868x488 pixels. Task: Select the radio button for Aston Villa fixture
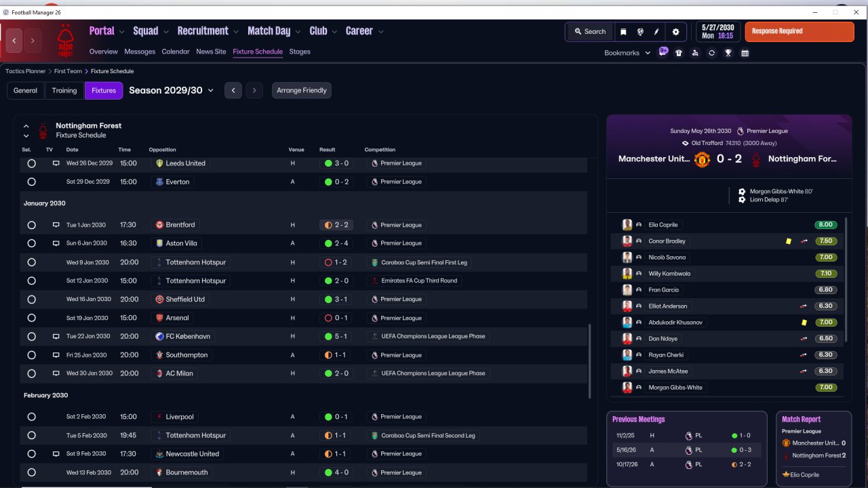[31, 243]
